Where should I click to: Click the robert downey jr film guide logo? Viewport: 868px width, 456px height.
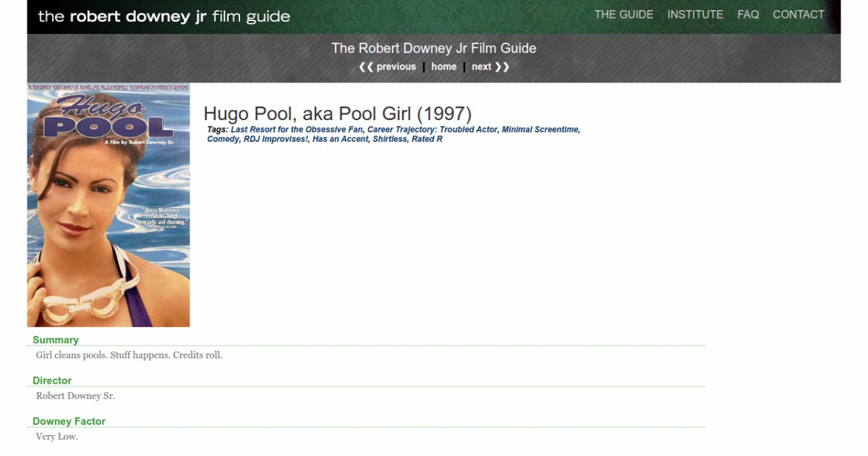pyautogui.click(x=163, y=17)
